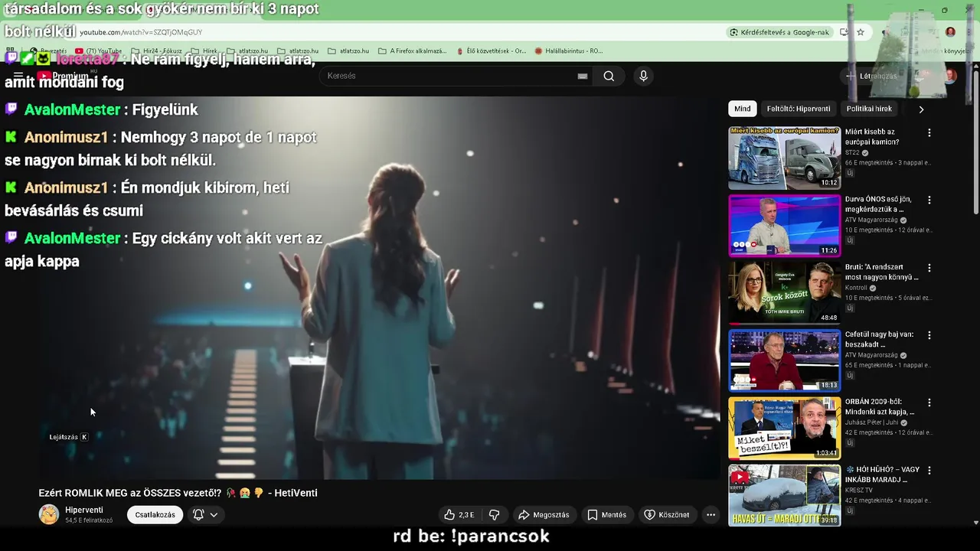Click the Kontroll channel name
Image resolution: width=980 pixels, height=551 pixels.
point(856,288)
